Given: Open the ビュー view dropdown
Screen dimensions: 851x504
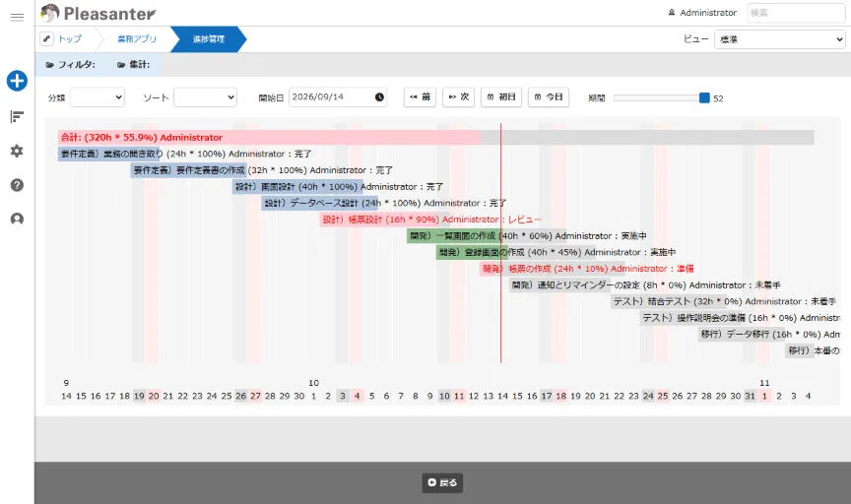Looking at the screenshot, I should pos(780,39).
